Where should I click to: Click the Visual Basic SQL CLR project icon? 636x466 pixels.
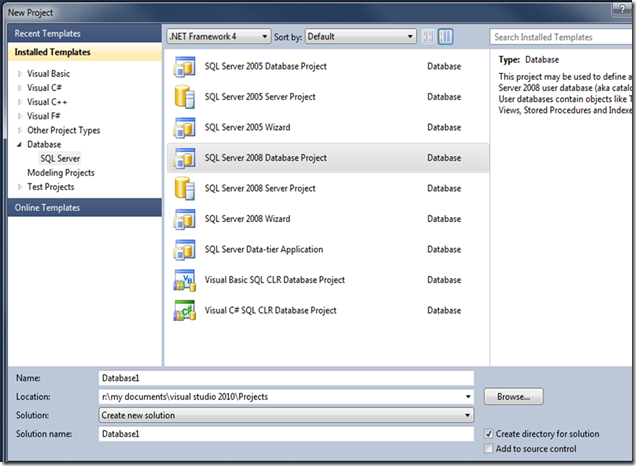point(185,280)
